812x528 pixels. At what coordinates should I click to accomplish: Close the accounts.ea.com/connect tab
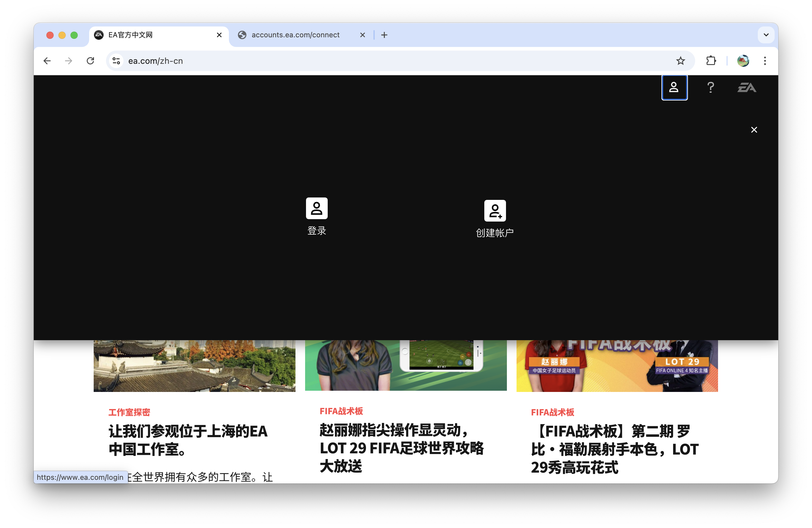click(x=363, y=35)
